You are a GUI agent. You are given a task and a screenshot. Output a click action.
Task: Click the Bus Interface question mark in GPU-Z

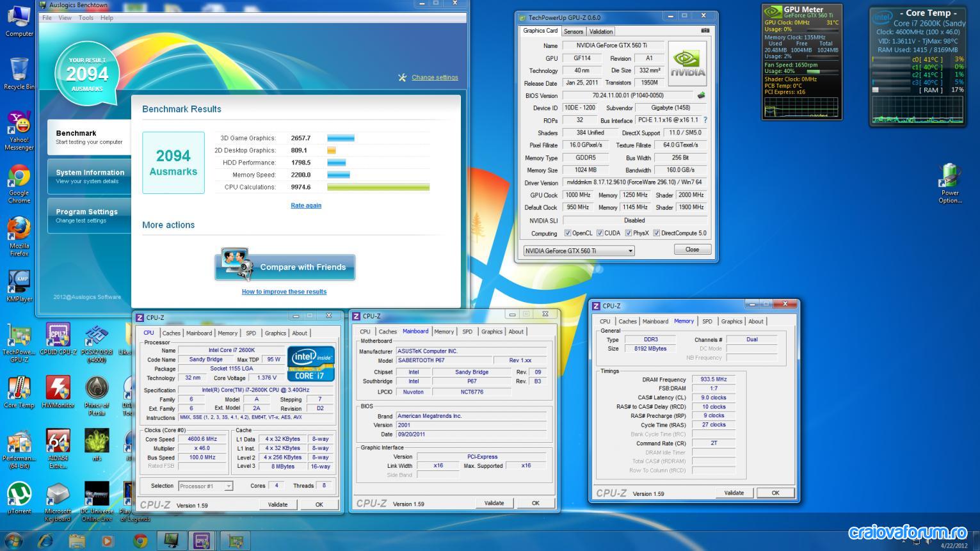pos(705,120)
